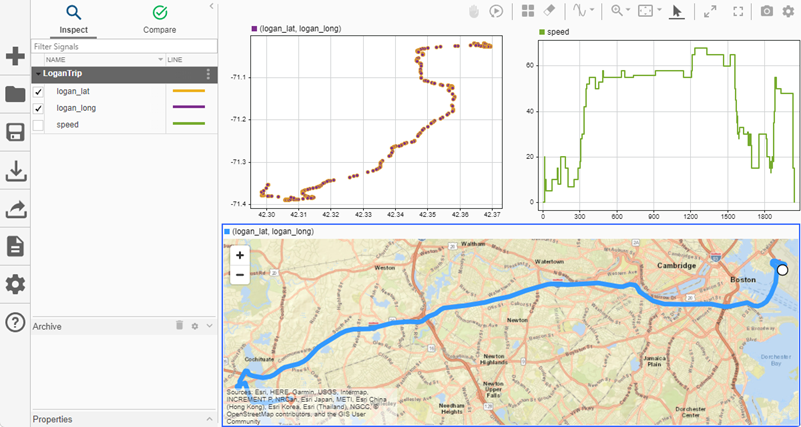Switch to the Compare tab
This screenshot has height=427, width=801.
tap(159, 20)
